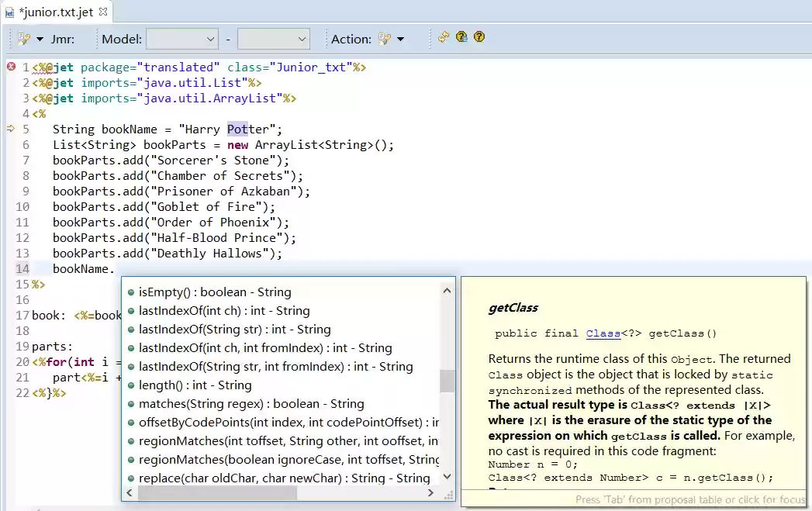
Task: Open the dropdown arrow next to Jmr
Action: [40, 39]
